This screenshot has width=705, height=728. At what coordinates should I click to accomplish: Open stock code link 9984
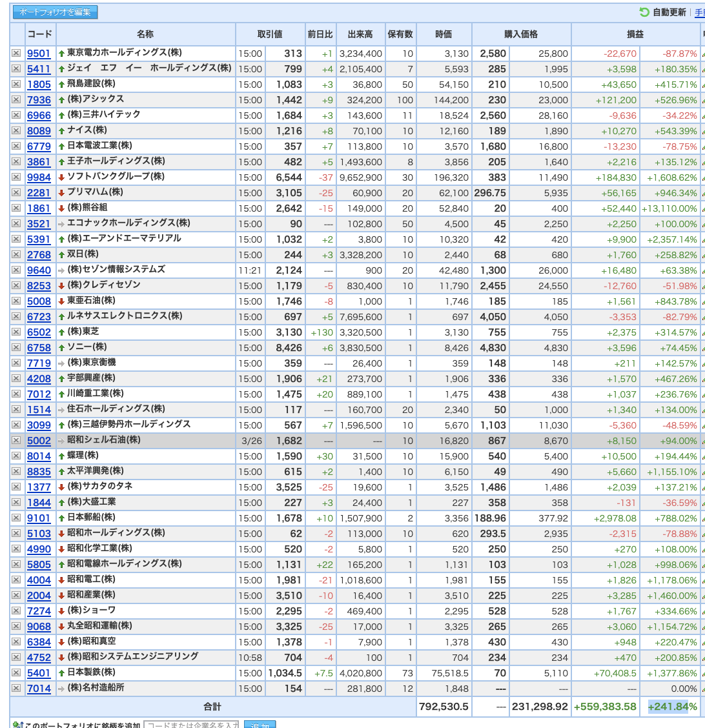39,177
